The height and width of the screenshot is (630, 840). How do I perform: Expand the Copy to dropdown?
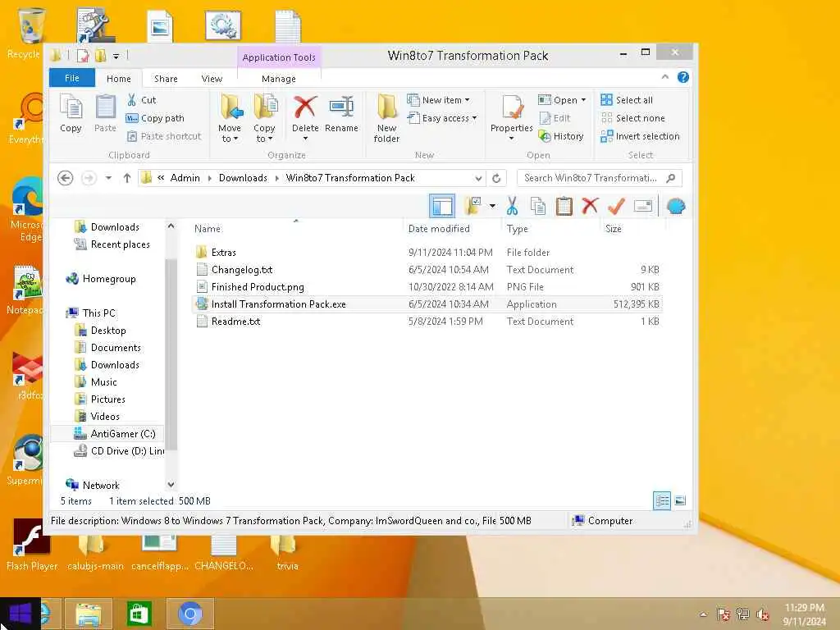[264, 134]
